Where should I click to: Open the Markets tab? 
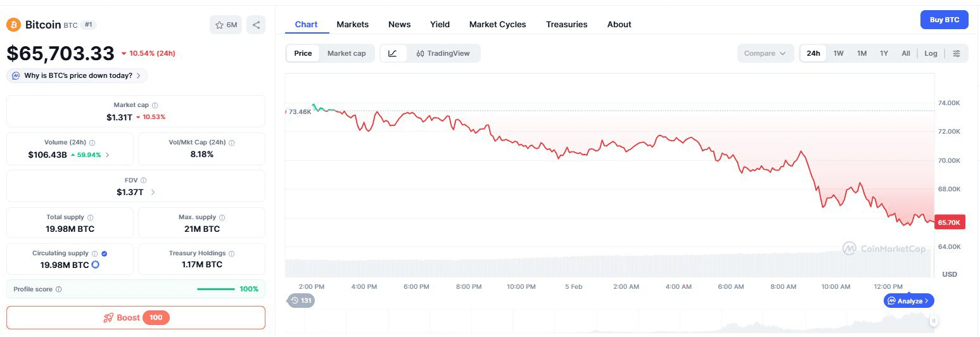point(352,24)
